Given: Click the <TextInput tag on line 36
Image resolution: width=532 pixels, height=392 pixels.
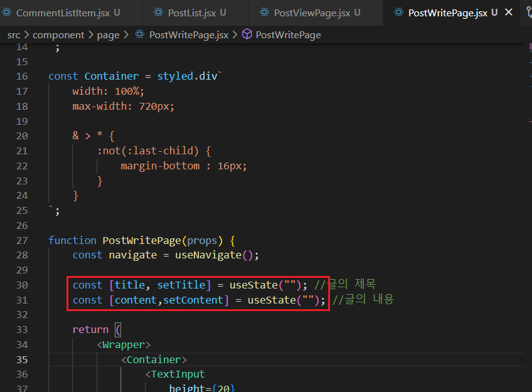Looking at the screenshot, I should [175, 374].
